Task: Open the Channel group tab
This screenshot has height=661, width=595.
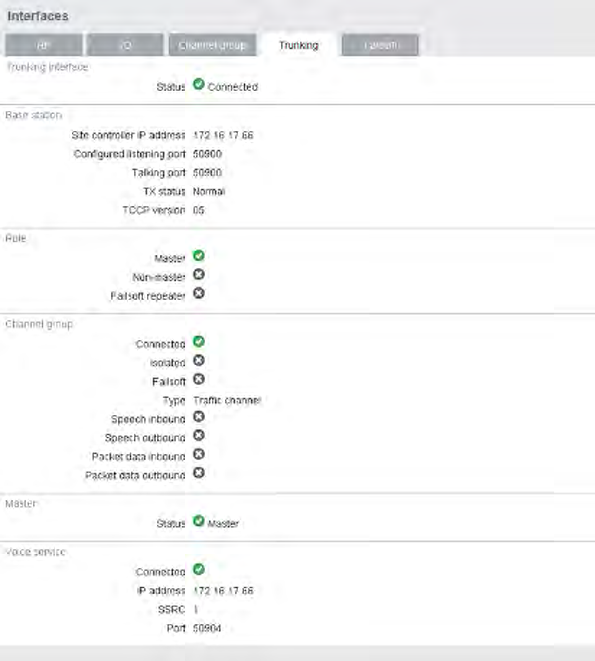Action: pos(212,45)
